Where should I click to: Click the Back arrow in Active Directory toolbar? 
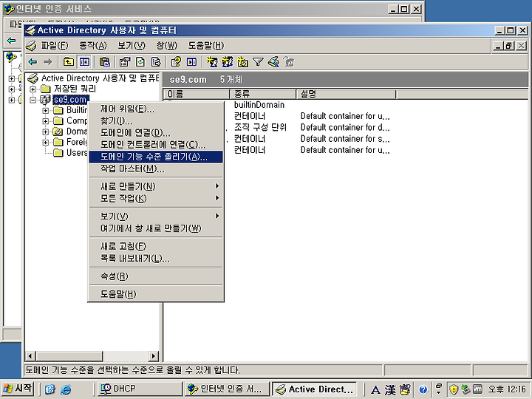(x=33, y=62)
